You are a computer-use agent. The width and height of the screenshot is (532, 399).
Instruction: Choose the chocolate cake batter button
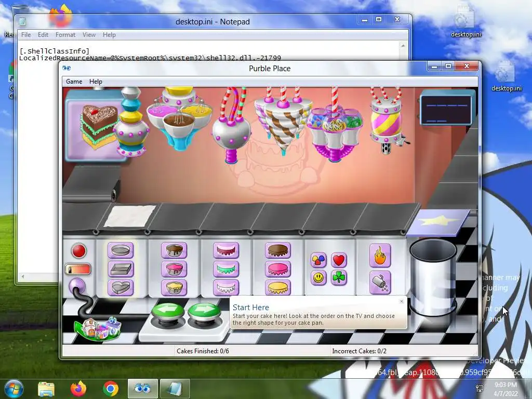174,250
